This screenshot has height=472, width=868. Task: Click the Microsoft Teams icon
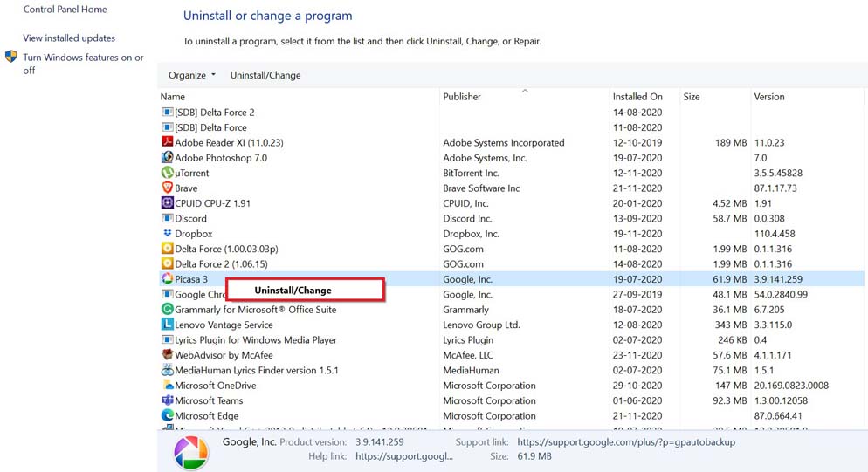167,400
